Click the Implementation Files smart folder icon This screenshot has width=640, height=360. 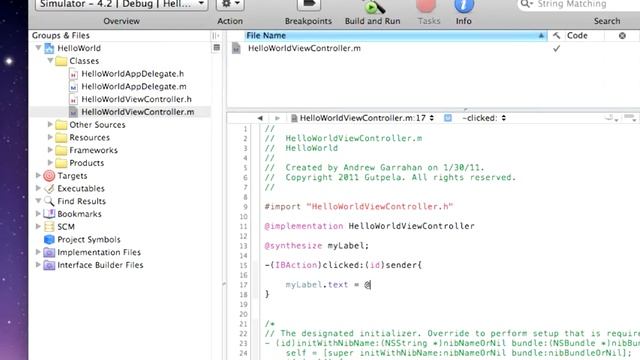tap(49, 252)
